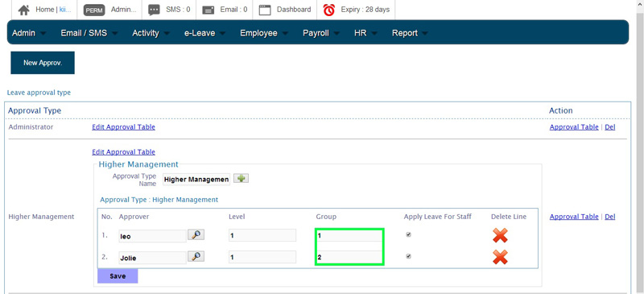Click the Approver field containing Jolie
This screenshot has height=294, width=644.
[152, 258]
